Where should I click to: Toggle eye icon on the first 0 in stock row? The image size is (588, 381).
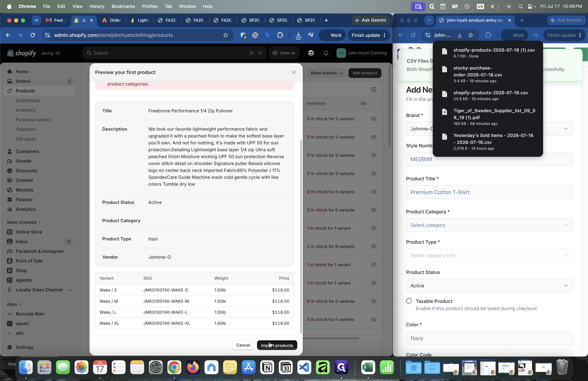click(374, 119)
